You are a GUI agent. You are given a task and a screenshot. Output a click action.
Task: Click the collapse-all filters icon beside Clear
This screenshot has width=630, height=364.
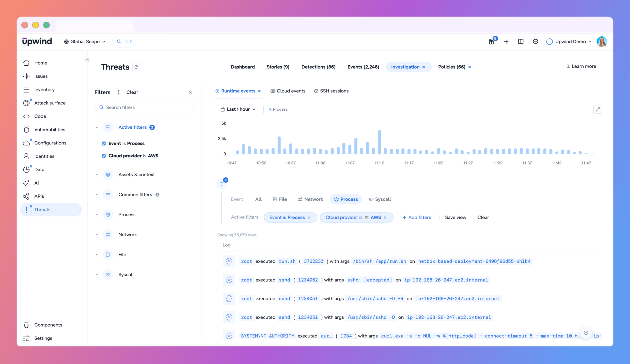[119, 92]
